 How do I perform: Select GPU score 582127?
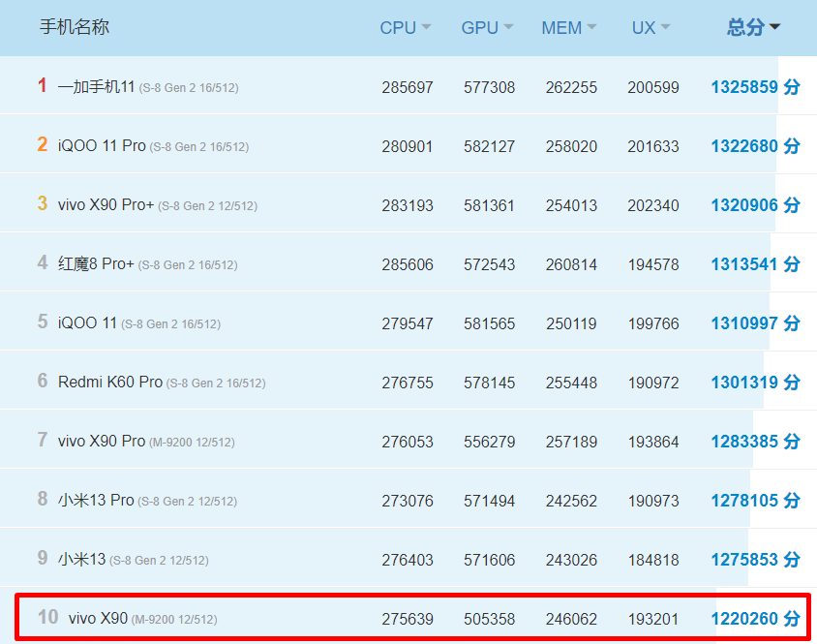tap(489, 146)
